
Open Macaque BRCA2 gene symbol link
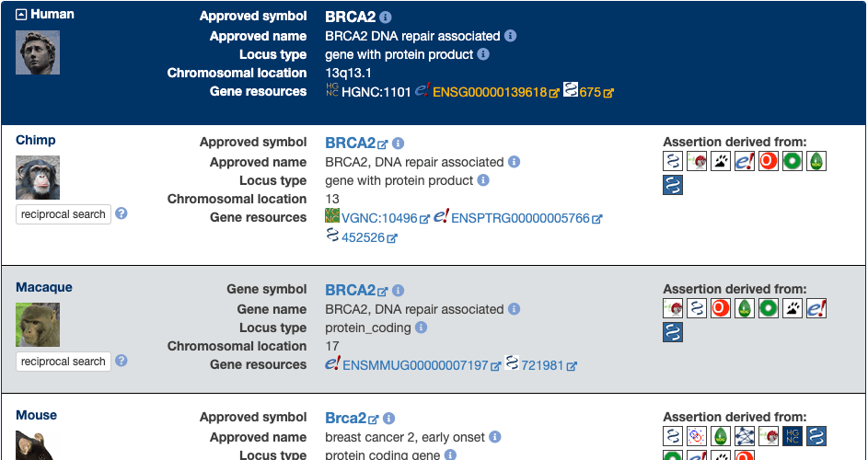(351, 291)
